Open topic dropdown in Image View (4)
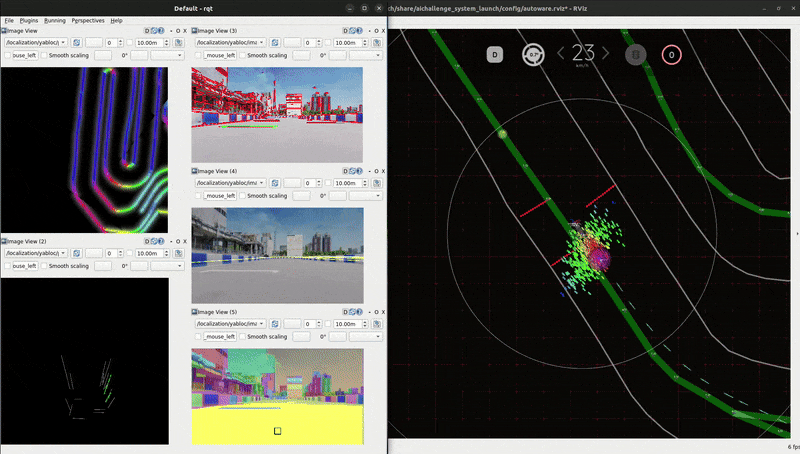Screen dimensions: 800x454 pos(231,183)
